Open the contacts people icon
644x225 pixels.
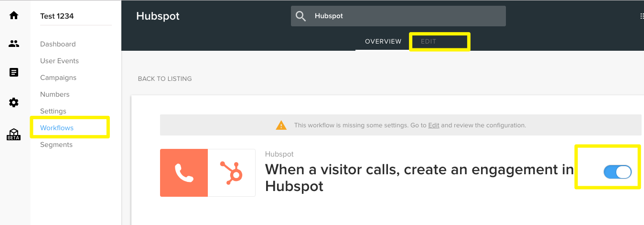point(14,44)
